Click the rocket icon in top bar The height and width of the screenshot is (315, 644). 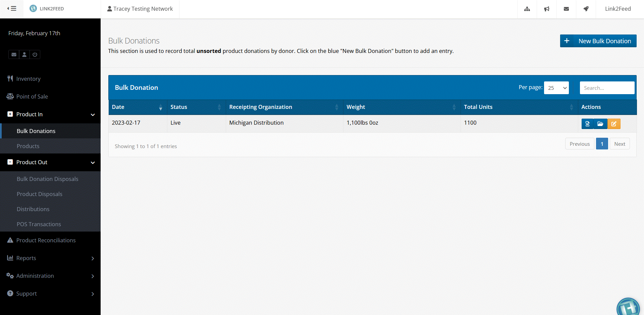tap(586, 9)
